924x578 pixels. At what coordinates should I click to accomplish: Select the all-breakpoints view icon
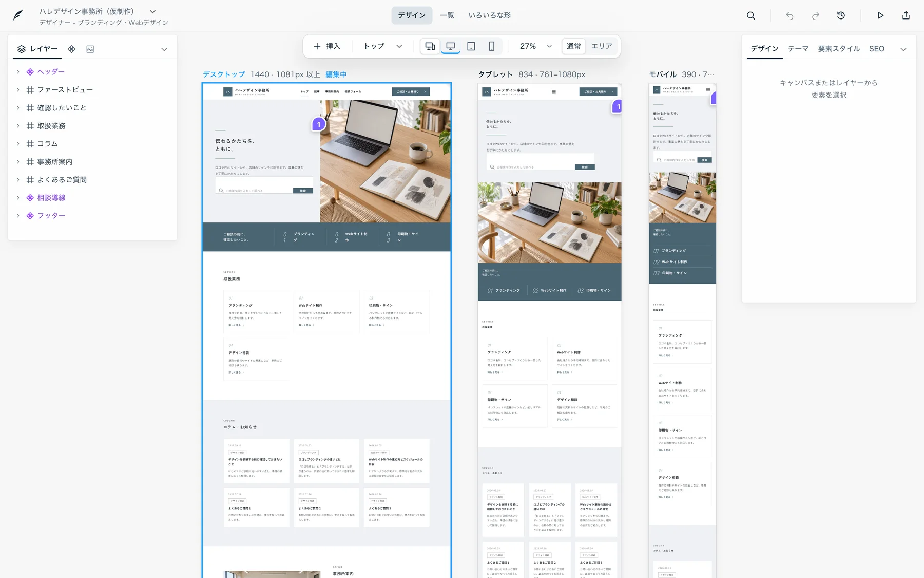430,46
